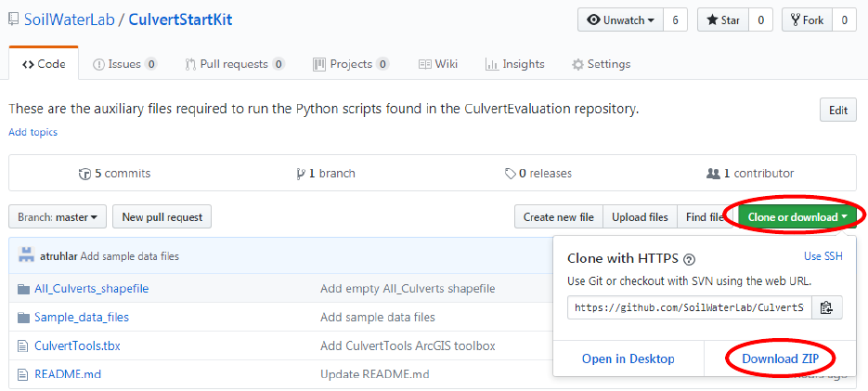Image resolution: width=868 pixels, height=391 pixels.
Task: Open the All_Culverts_shapefile folder
Action: pyautogui.click(x=91, y=289)
